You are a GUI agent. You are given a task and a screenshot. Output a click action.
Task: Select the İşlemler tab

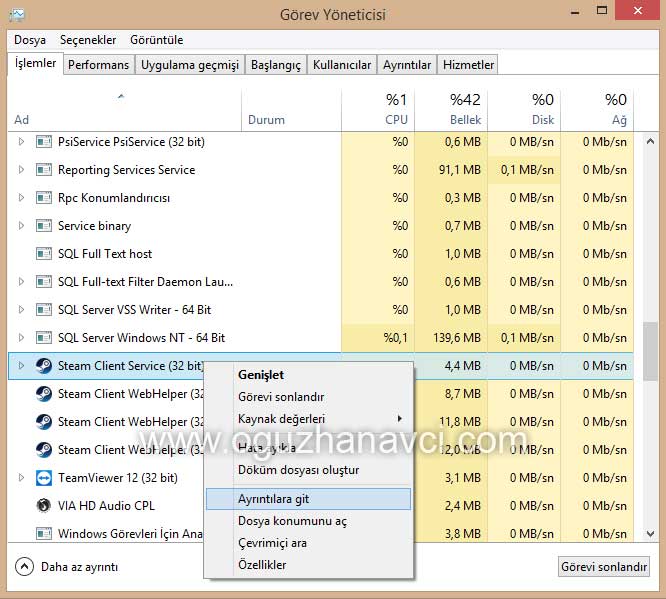35,63
